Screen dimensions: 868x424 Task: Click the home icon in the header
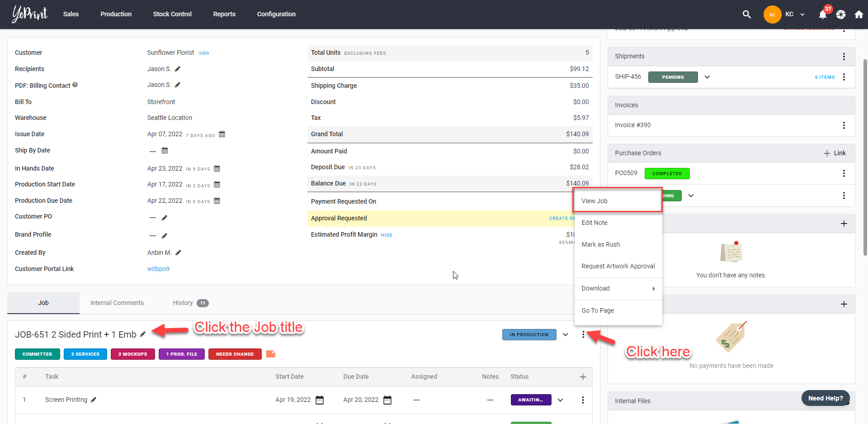coord(859,14)
